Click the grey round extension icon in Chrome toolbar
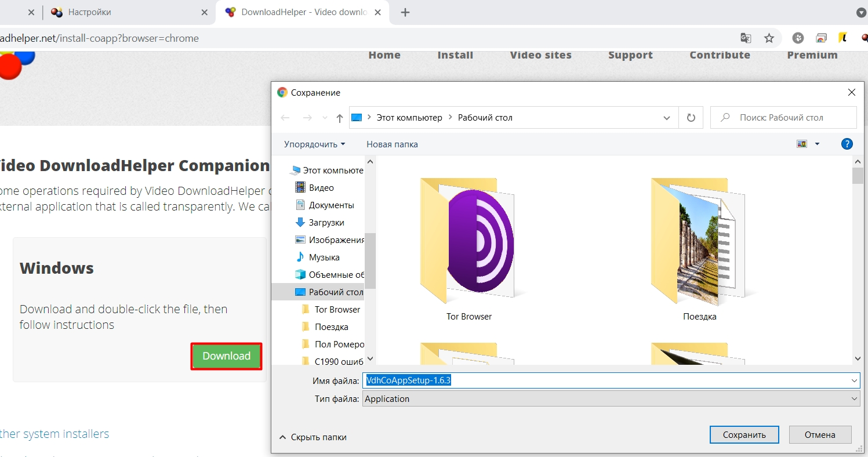Screen dimensions: 868x457 798,38
